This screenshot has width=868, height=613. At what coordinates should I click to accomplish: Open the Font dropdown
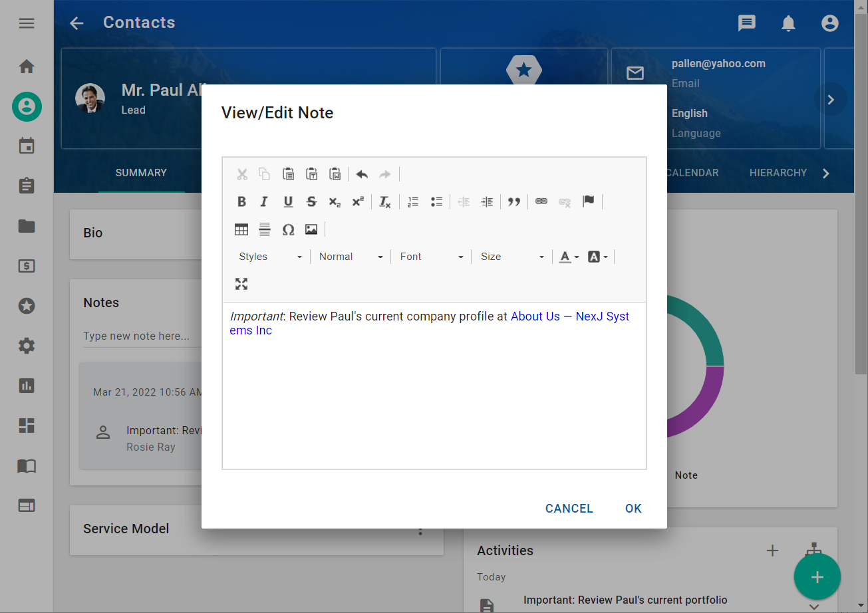click(x=431, y=257)
